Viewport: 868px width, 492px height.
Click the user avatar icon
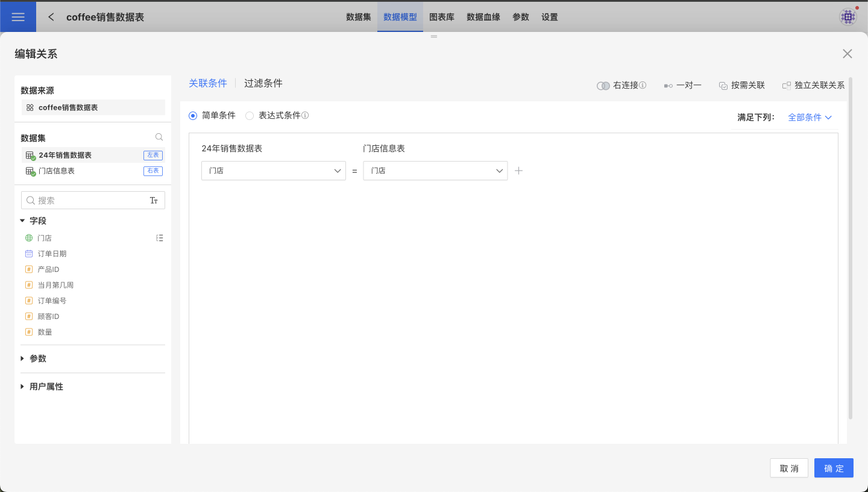848,17
